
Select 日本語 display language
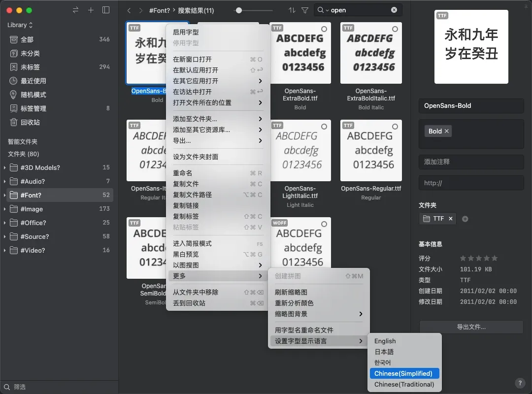click(x=404, y=352)
